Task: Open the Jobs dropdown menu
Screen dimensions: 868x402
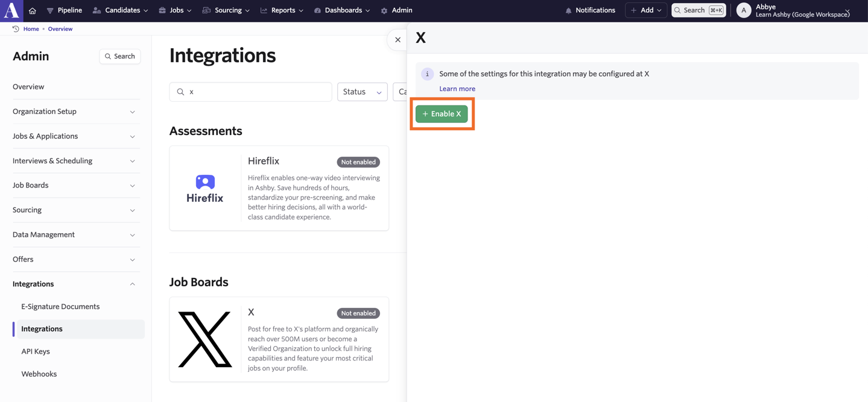Action: coord(175,10)
